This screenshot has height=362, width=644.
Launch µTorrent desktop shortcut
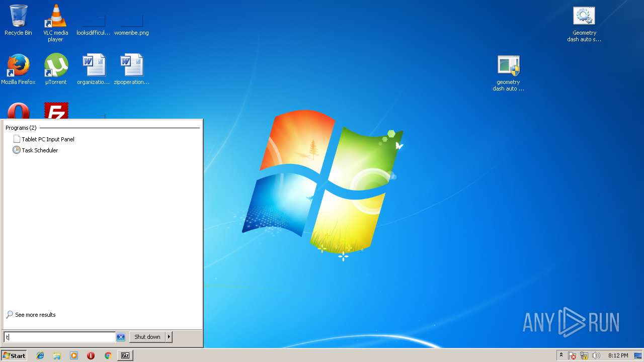pyautogui.click(x=55, y=69)
